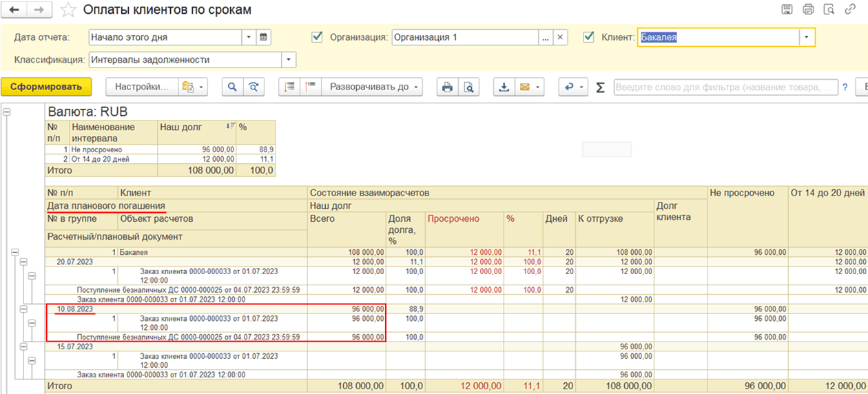
Task: Open print preview icon in toolbar
Action: click(468, 87)
